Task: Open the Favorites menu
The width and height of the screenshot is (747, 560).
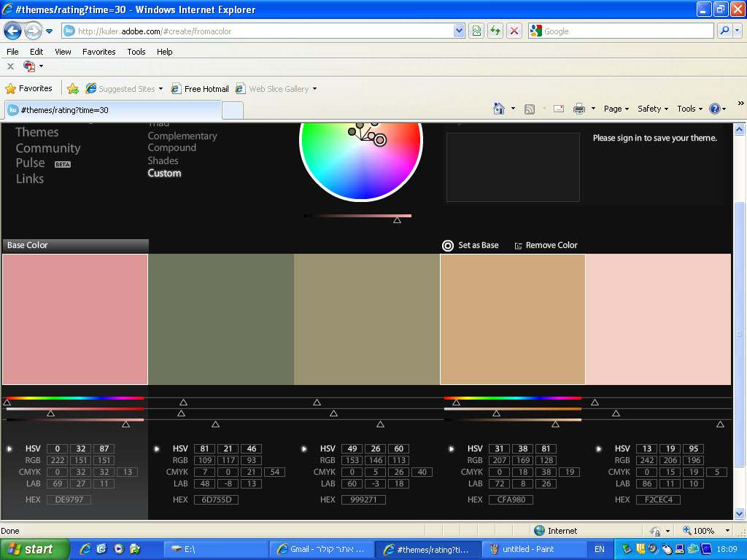Action: tap(98, 52)
